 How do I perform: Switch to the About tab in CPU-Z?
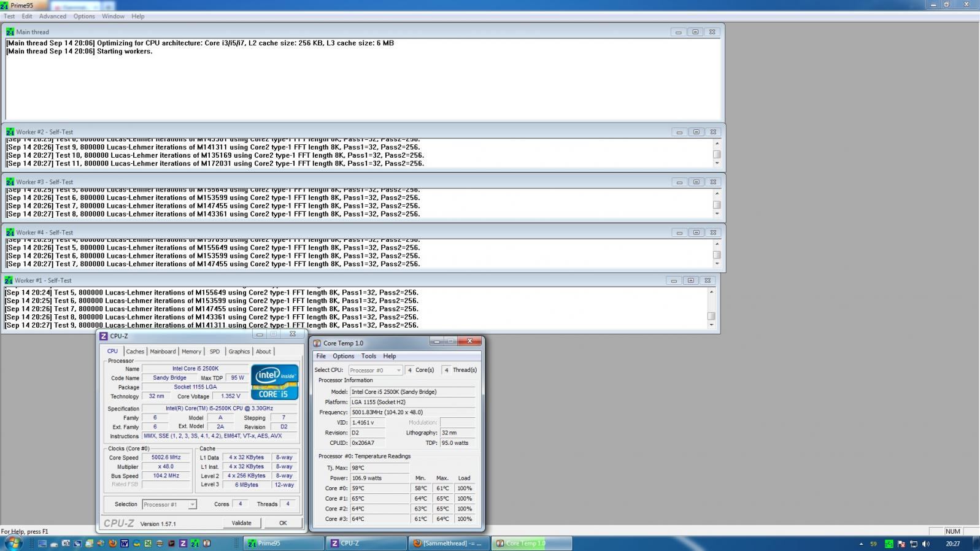(263, 352)
